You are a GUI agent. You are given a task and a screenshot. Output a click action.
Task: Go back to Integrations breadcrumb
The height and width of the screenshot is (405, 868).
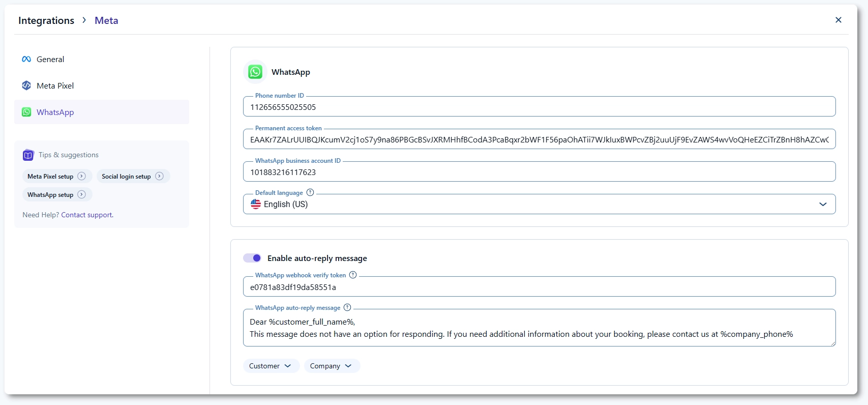(x=46, y=20)
